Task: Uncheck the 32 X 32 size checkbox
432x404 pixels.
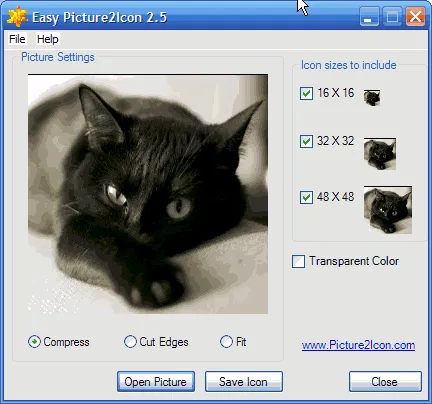Action: (306, 141)
